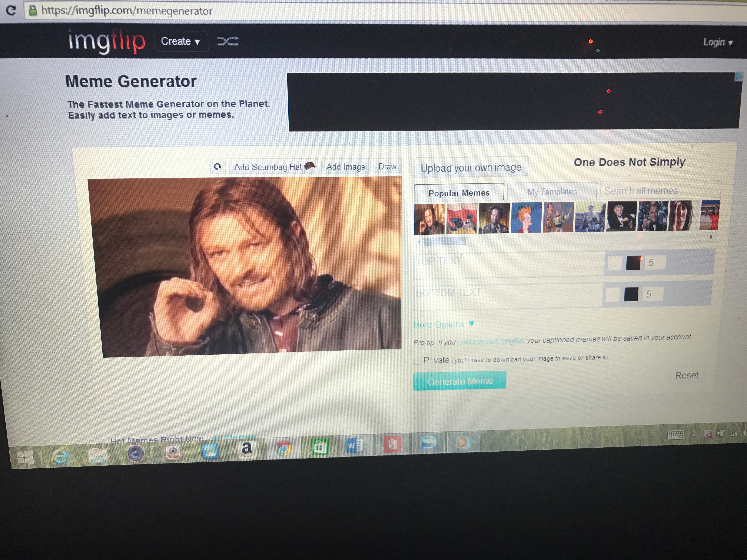
Task: Open the Login dropdown
Action: click(x=718, y=43)
